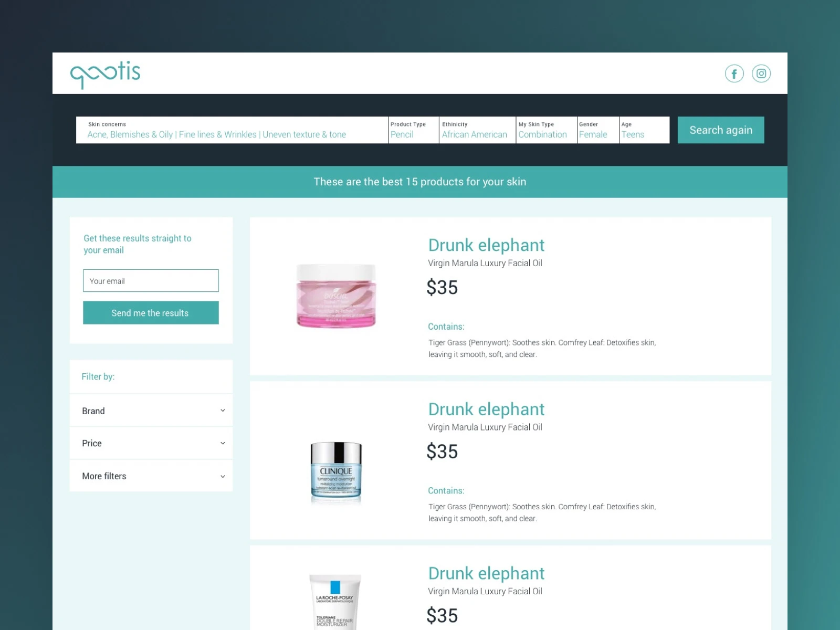Open the Facebook page icon
840x630 pixels.
click(x=734, y=73)
